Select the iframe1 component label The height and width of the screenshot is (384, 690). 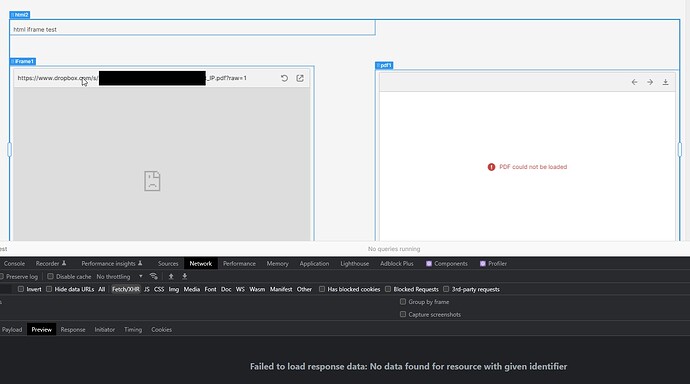tap(22, 62)
